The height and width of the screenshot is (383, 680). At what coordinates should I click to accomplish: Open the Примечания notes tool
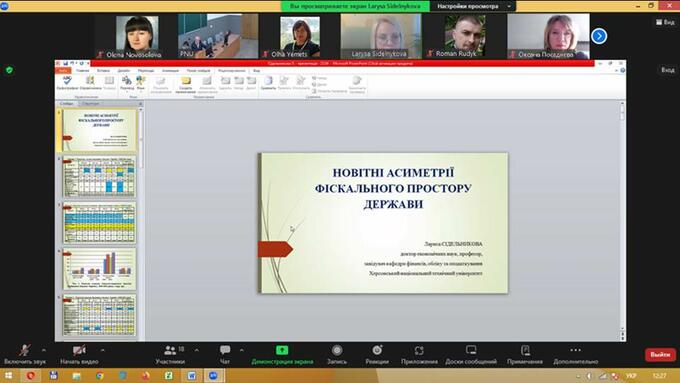tap(525, 354)
